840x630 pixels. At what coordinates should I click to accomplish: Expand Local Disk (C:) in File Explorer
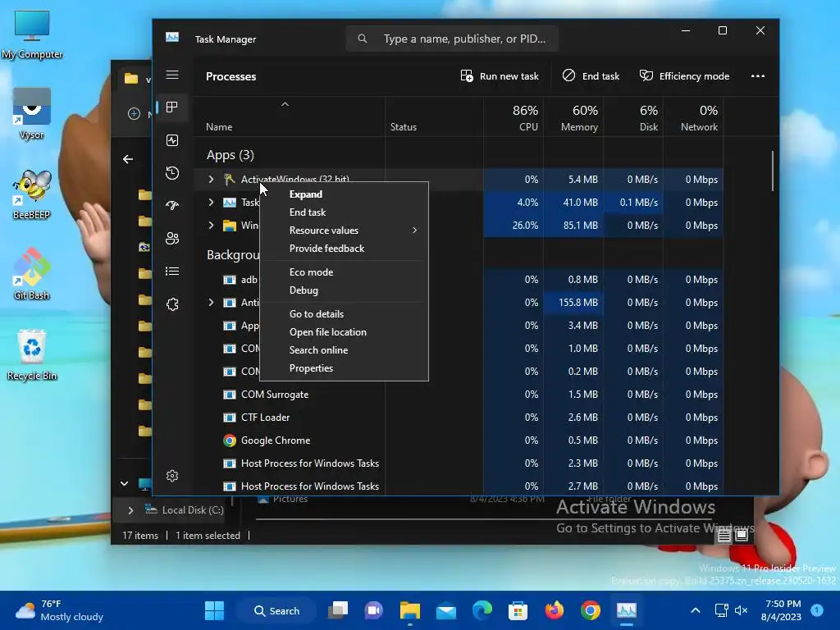(x=130, y=510)
